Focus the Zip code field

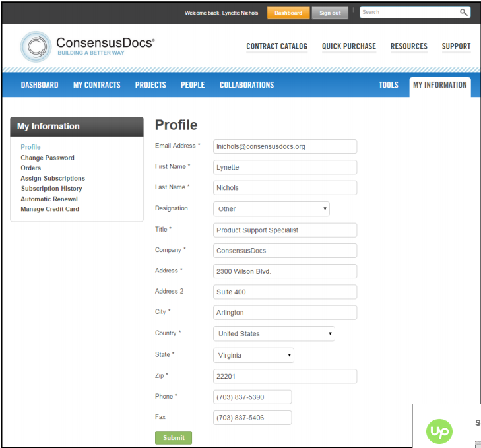(x=284, y=377)
